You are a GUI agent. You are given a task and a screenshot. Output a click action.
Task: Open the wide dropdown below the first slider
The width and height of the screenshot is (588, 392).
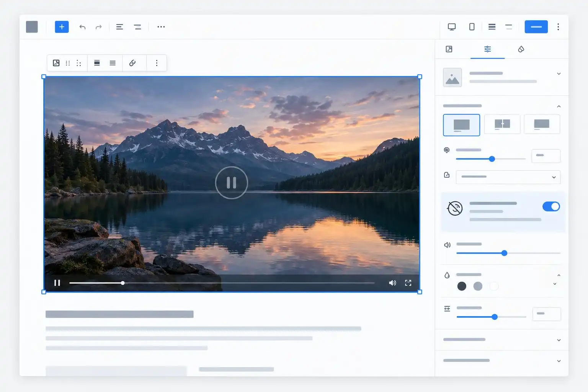point(508,177)
